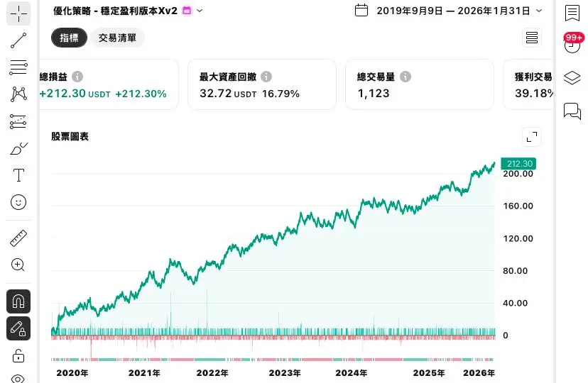The height and width of the screenshot is (383, 588).
Task: Switch to the 指標 tab
Action: point(70,38)
